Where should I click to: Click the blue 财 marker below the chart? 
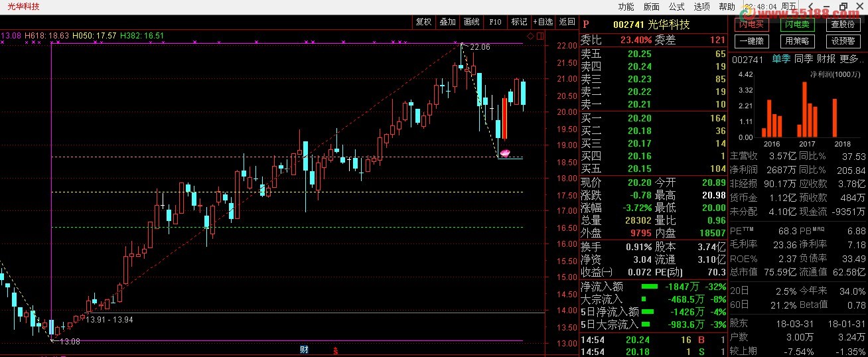pyautogui.click(x=304, y=350)
